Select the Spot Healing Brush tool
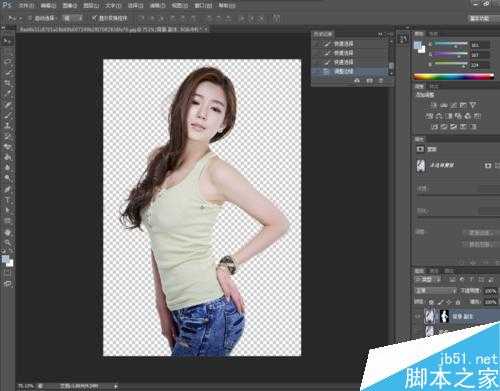 tap(7, 105)
